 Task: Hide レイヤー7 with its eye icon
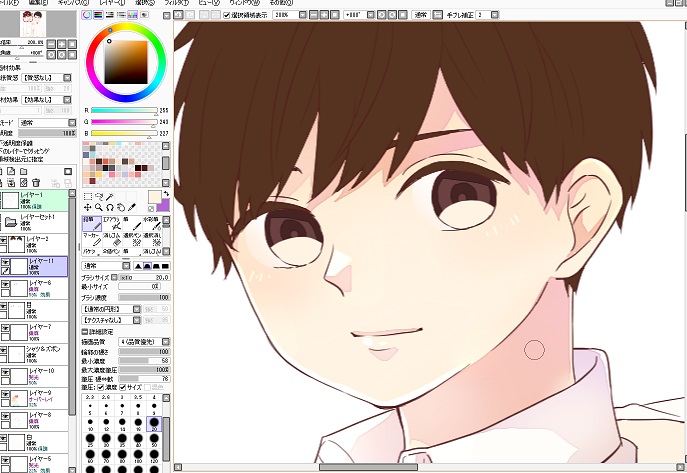[5, 328]
